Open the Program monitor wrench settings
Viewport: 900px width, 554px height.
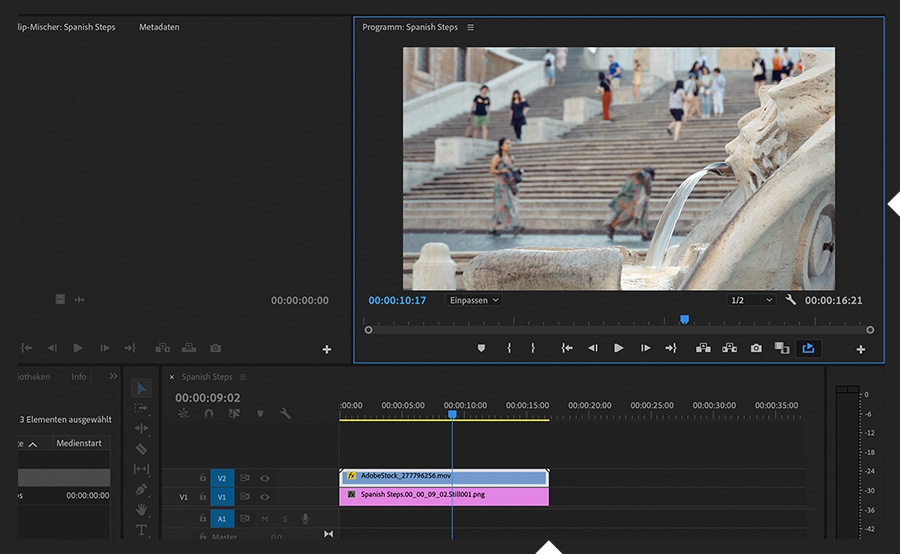point(790,300)
